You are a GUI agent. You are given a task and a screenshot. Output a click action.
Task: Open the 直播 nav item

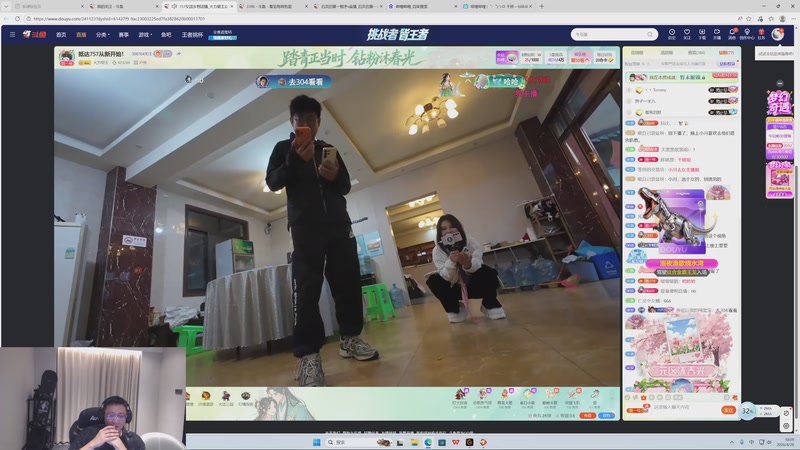click(81, 35)
